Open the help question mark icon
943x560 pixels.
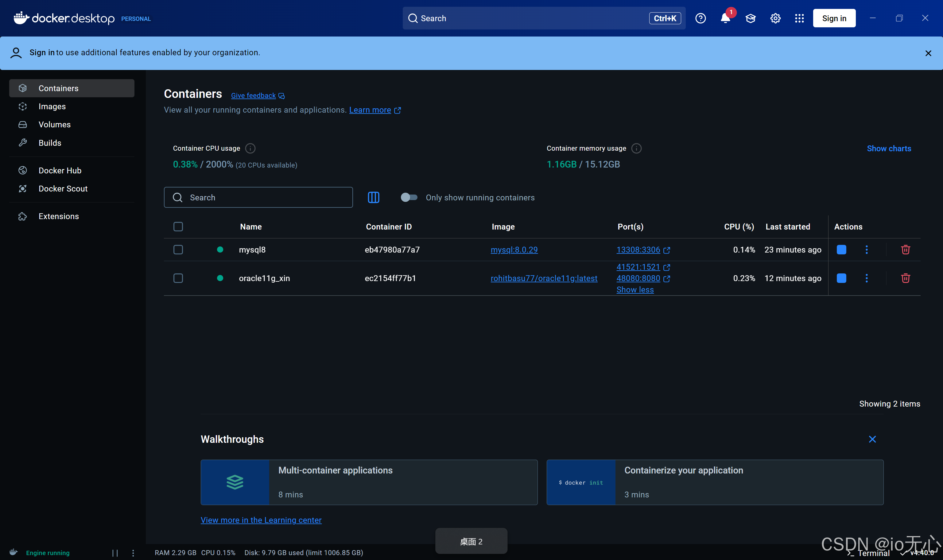click(x=700, y=18)
